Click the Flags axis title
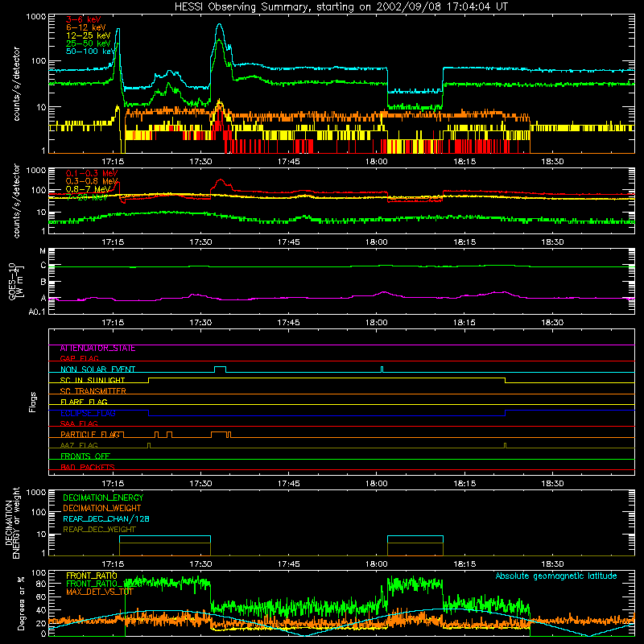The width and height of the screenshot is (644, 644). coord(33,402)
